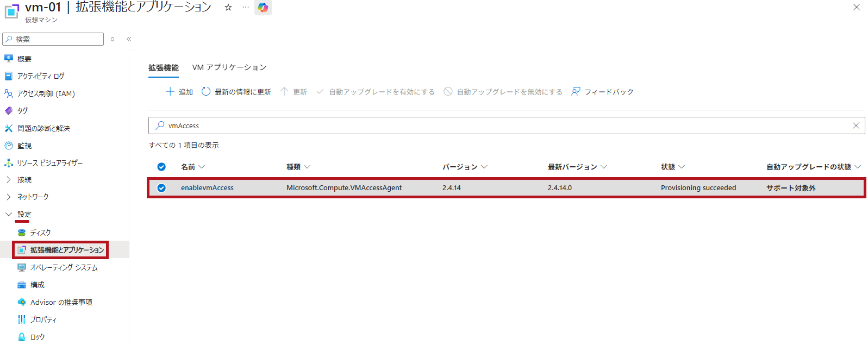This screenshot has width=868, height=345.
Task: Select 拡張機能とアプリケーション in the sidebar
Action: tap(67, 250)
